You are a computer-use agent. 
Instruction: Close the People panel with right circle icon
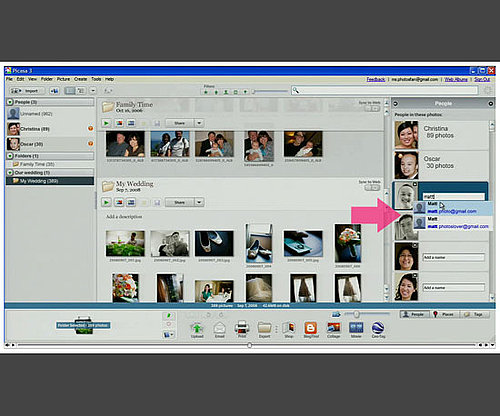coord(491,104)
